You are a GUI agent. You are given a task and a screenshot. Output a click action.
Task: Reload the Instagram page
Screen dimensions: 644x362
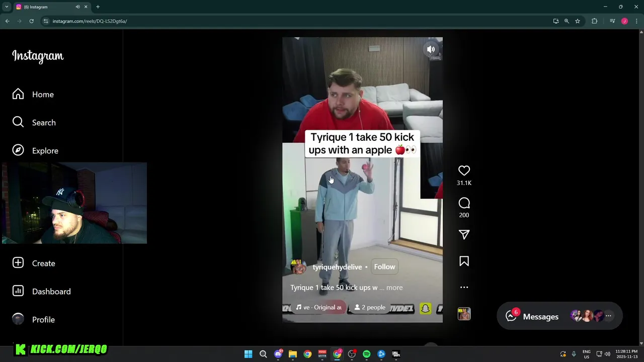coord(31,21)
